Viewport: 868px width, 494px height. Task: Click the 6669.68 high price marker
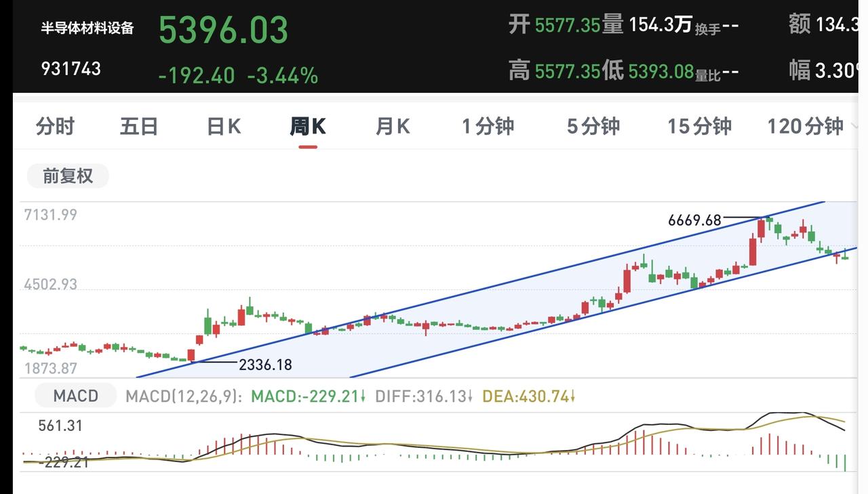tap(694, 220)
